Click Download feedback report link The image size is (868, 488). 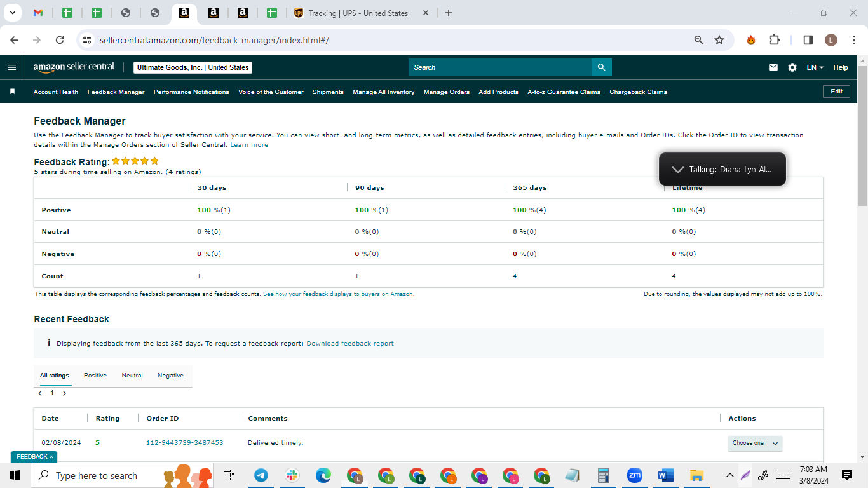350,344
